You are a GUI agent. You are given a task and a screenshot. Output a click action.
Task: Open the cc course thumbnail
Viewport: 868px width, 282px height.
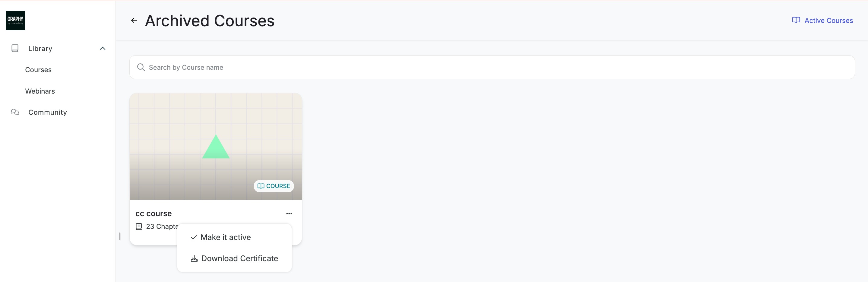pos(216,147)
